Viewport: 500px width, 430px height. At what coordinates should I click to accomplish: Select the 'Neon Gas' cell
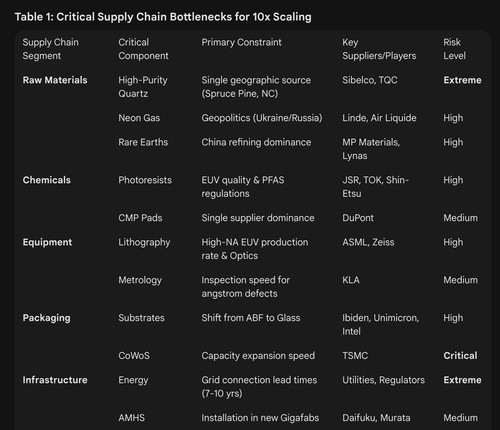pos(139,118)
